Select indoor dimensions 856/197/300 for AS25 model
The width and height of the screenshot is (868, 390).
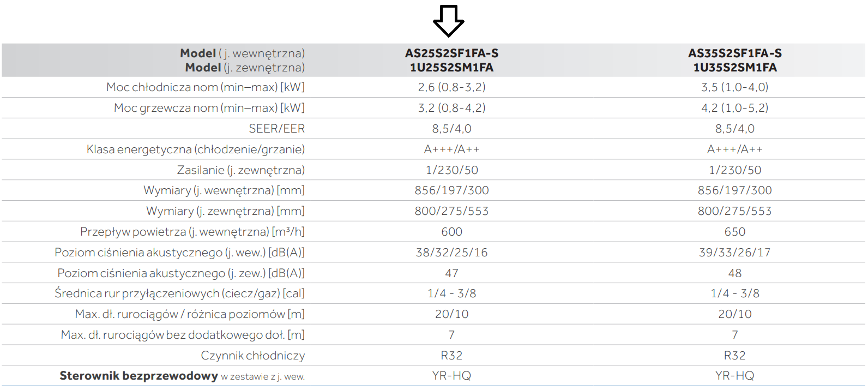pos(451,190)
